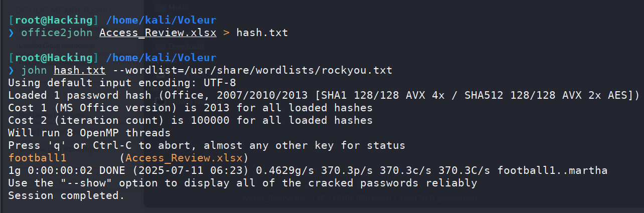Image resolution: width=644 pixels, height=213 pixels.
Task: Click the second /home/kali/Voleur path
Action: tap(161, 58)
